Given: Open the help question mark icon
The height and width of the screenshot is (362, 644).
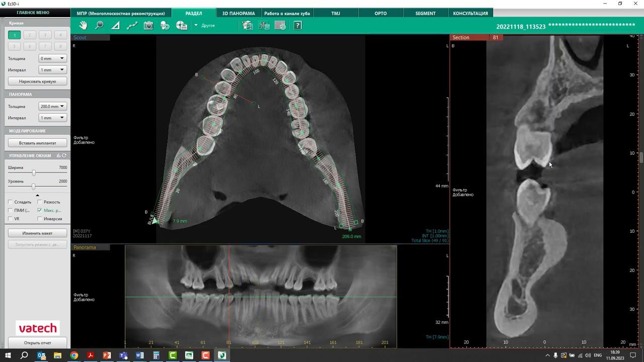Looking at the screenshot, I should coord(297,25).
